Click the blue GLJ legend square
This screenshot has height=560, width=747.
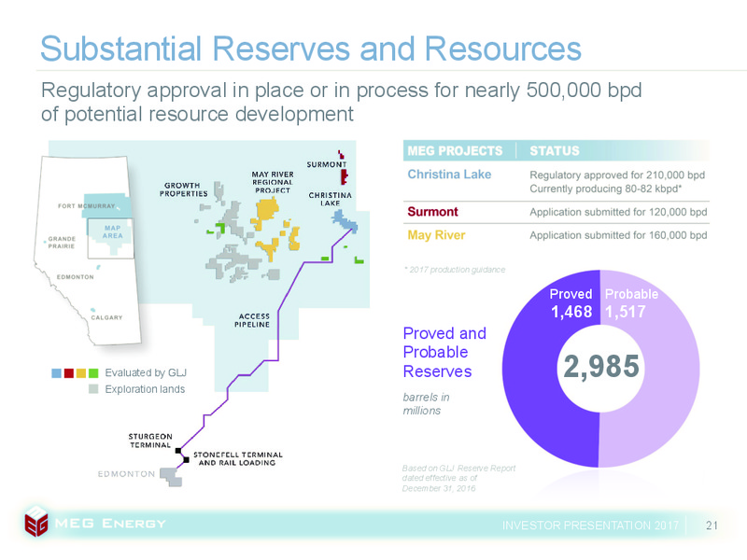tap(56, 372)
